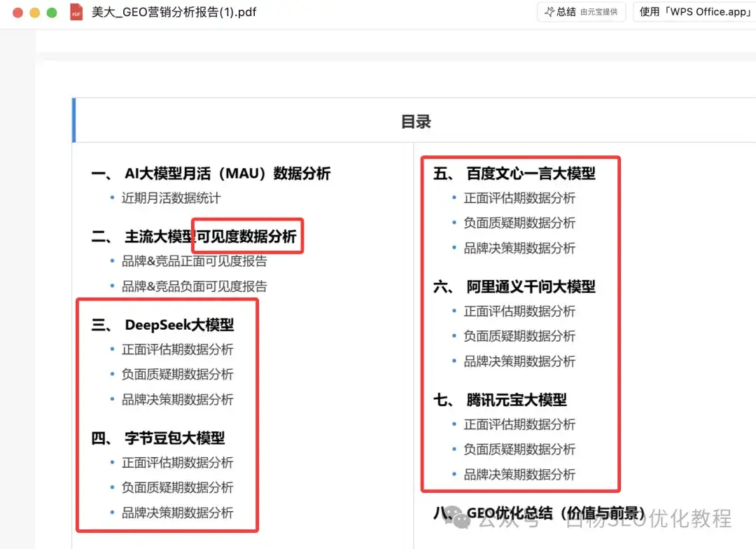Image resolution: width=756 pixels, height=549 pixels.
Task: Click the 目录 heading
Action: tap(416, 122)
